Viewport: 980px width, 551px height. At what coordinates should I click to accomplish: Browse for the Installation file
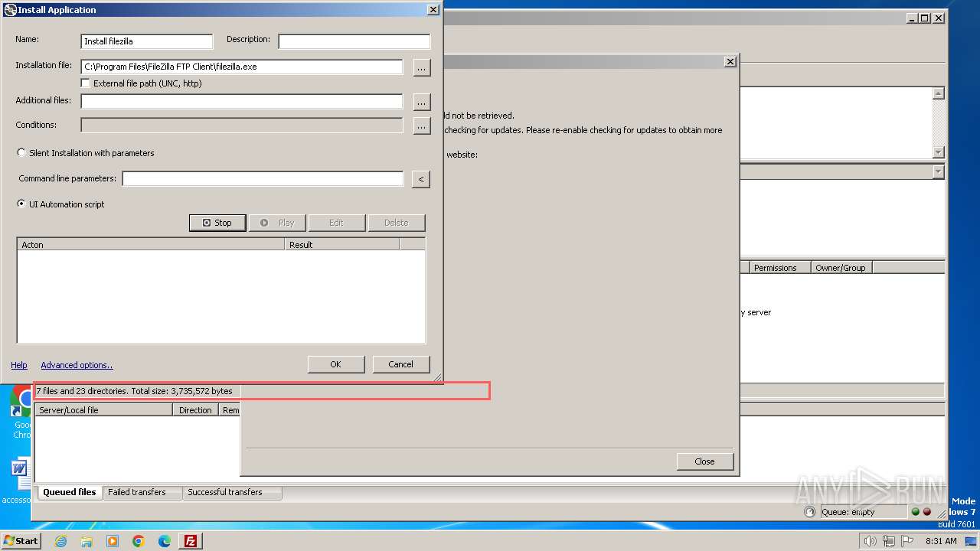coord(421,67)
